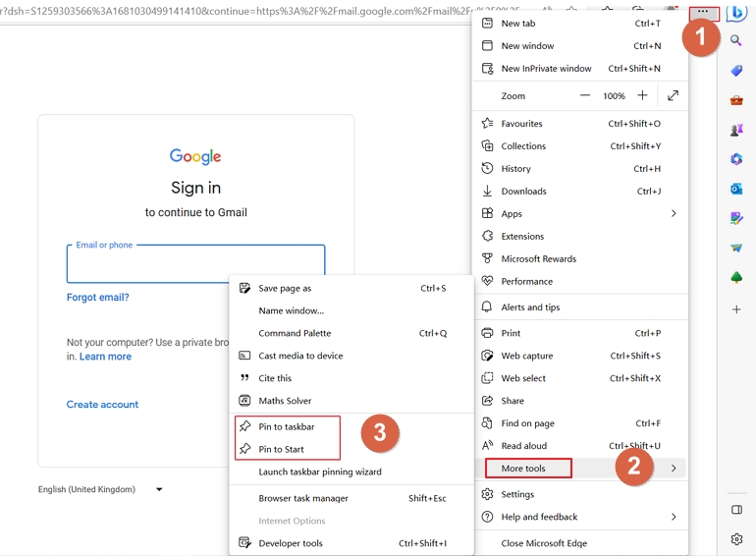Click the Email or phone input field
Image resolution: width=756 pixels, height=556 pixels.
click(195, 264)
